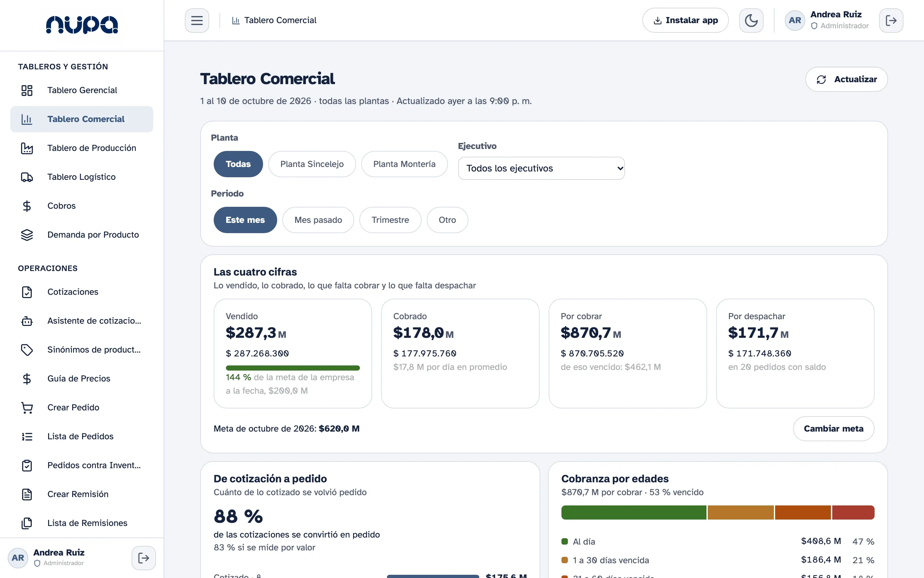The height and width of the screenshot is (578, 924).
Task: Filter by Planta Montería
Action: 404,164
